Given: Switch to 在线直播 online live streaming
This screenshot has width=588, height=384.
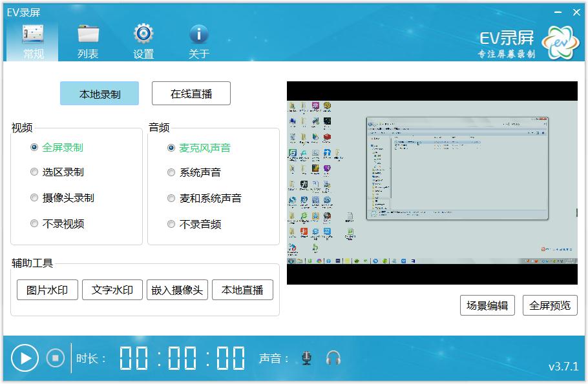Looking at the screenshot, I should click(x=191, y=94).
